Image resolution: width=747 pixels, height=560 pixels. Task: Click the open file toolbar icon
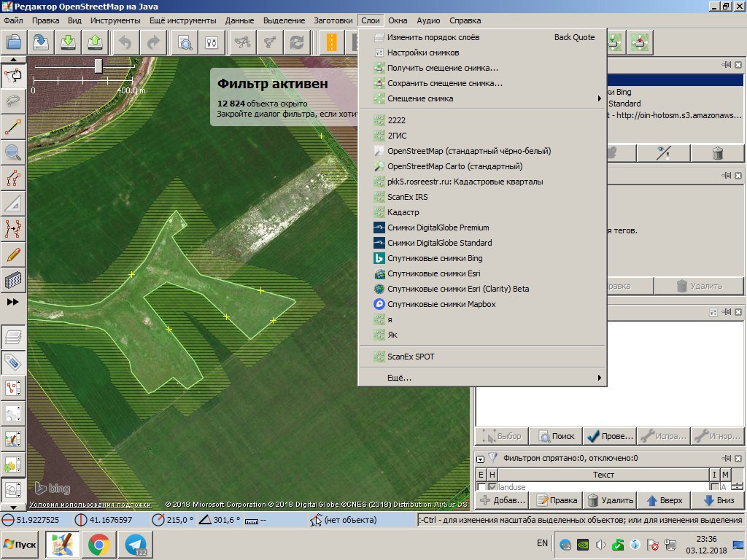[13, 42]
